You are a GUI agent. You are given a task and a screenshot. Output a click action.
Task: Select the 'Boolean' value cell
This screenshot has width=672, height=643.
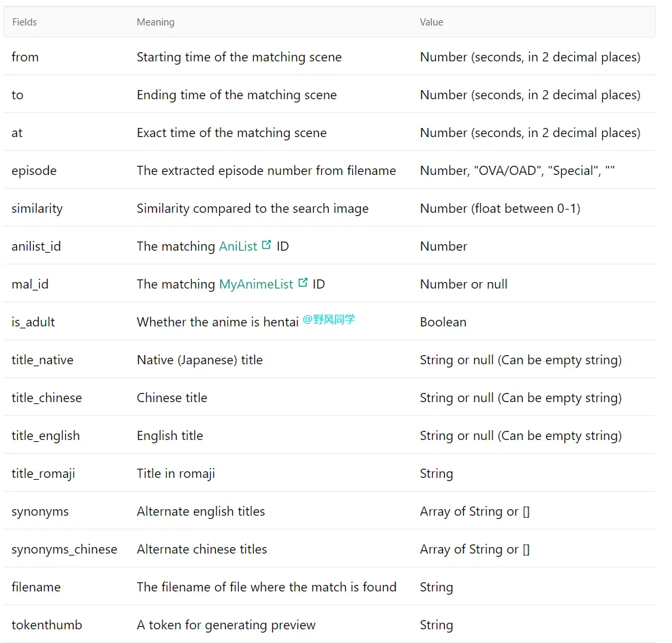(x=443, y=322)
